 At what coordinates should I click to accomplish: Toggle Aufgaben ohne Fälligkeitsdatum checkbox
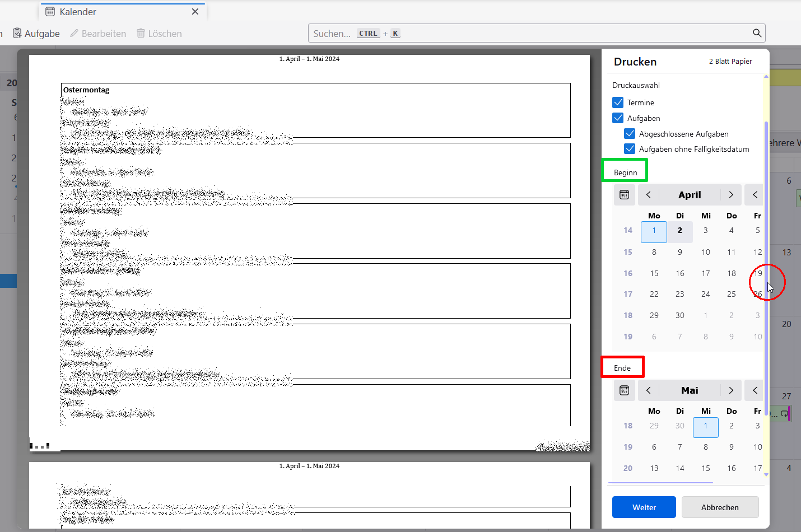point(630,149)
